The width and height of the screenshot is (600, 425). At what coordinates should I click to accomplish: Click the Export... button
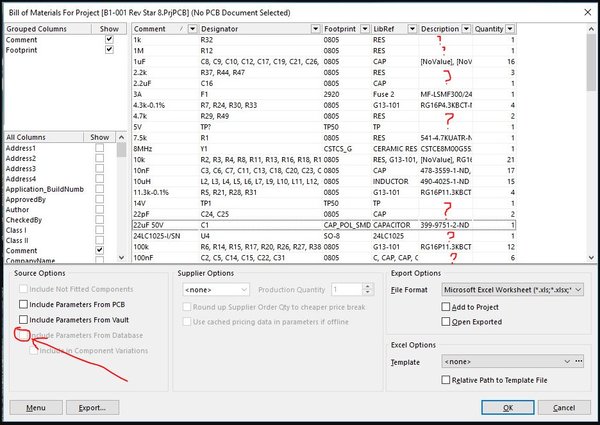pos(93,407)
